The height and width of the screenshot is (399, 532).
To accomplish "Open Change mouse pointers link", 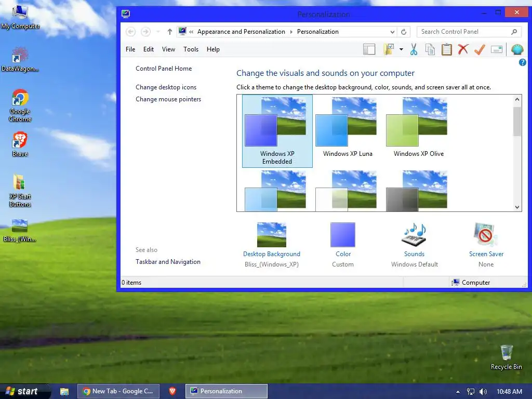I will tap(168, 99).
